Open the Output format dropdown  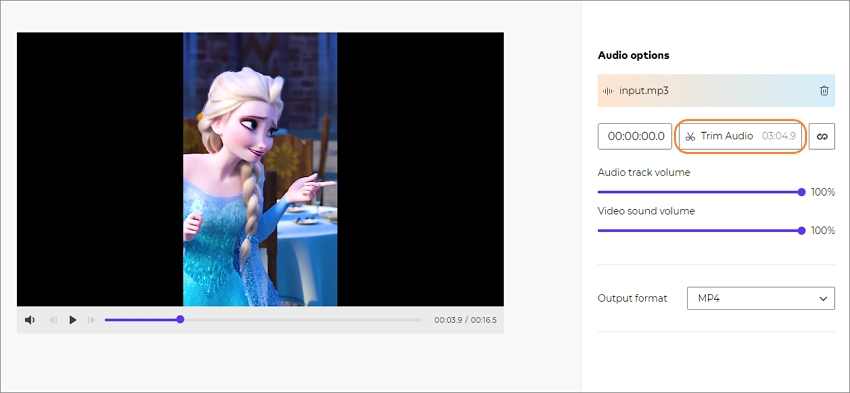click(761, 299)
